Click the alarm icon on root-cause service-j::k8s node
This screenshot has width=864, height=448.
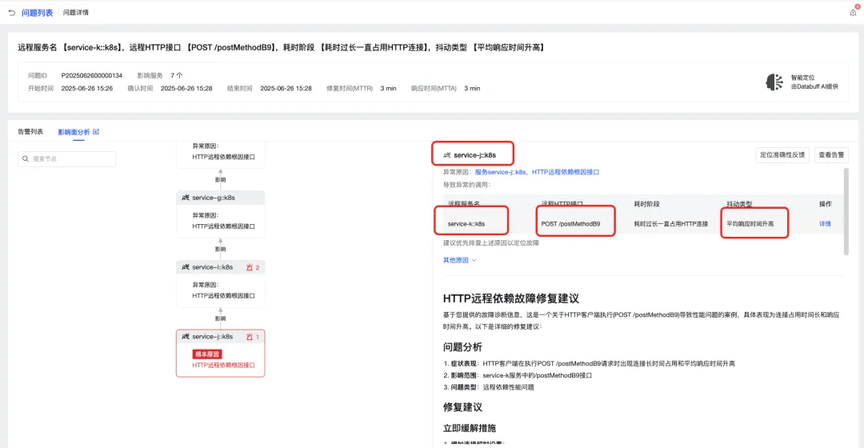249,337
